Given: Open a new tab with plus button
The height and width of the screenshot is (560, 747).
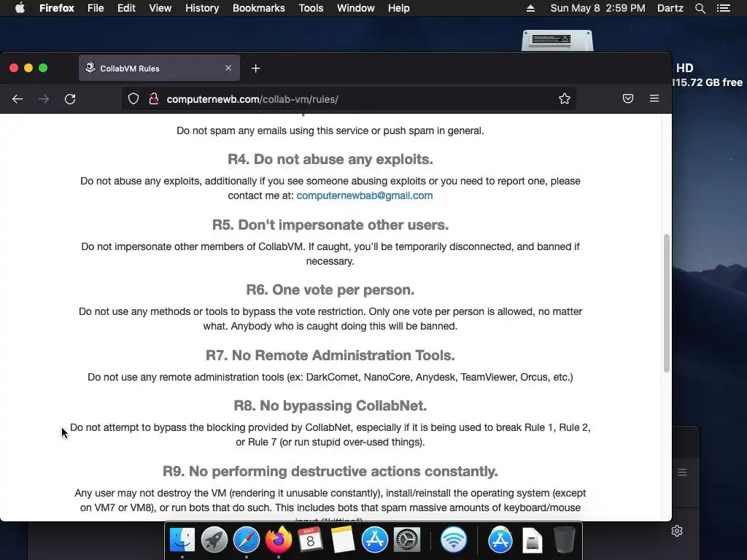Looking at the screenshot, I should click(x=256, y=69).
